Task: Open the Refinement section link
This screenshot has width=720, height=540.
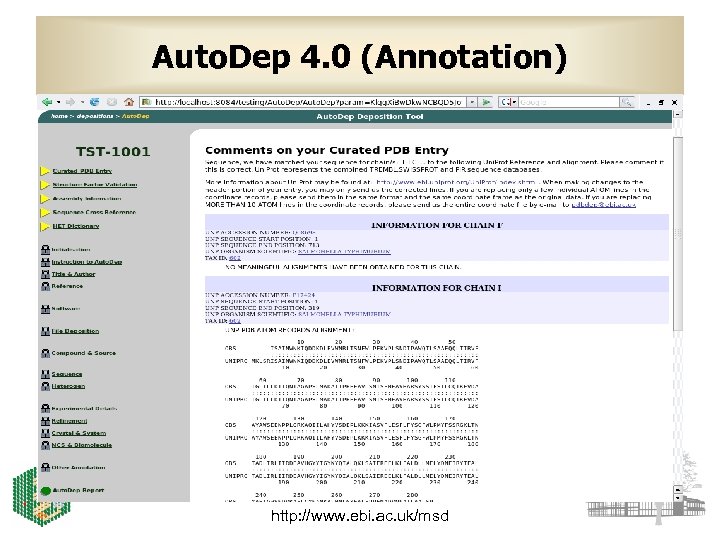Action: (69, 421)
